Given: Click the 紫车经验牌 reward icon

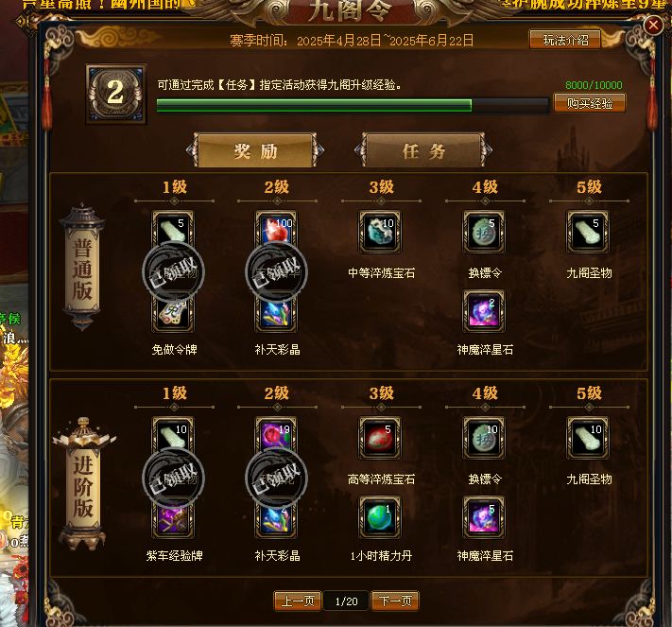Looking at the screenshot, I should (x=173, y=521).
